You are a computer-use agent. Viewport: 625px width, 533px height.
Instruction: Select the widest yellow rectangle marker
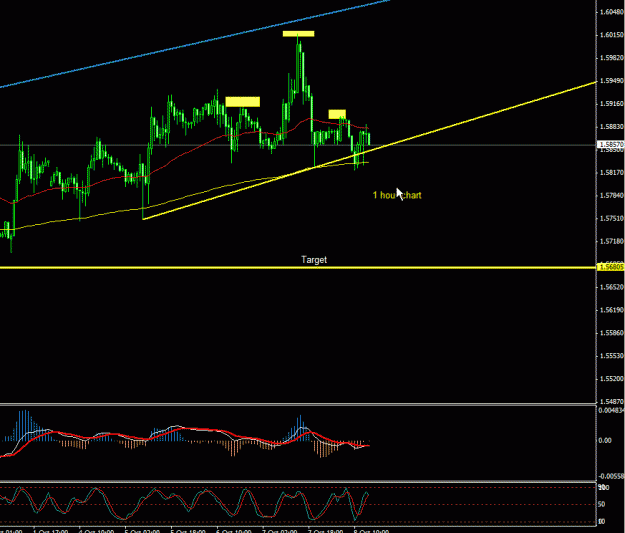coord(242,102)
